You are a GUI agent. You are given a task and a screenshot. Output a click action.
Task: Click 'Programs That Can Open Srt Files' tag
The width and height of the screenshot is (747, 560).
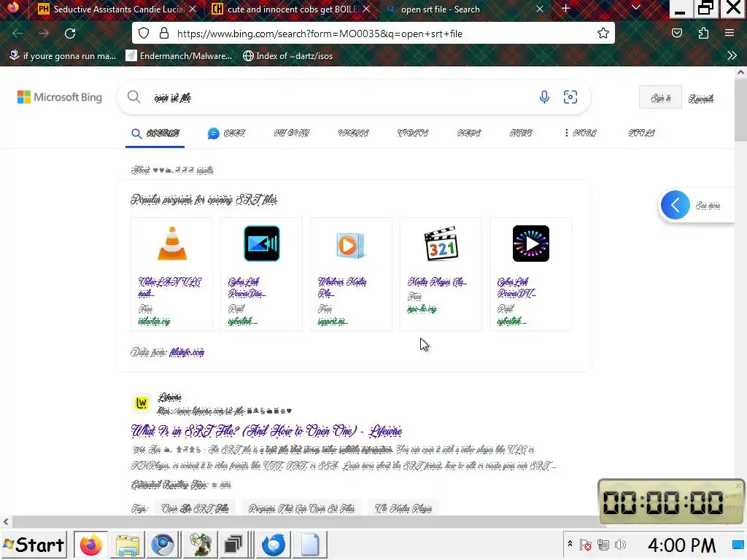coord(301,508)
